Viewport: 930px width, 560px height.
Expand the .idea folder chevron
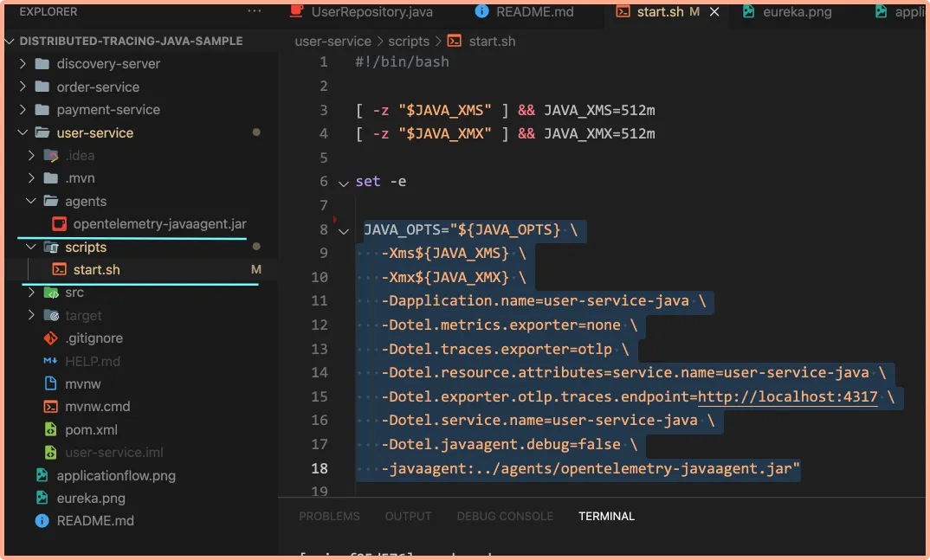point(31,155)
